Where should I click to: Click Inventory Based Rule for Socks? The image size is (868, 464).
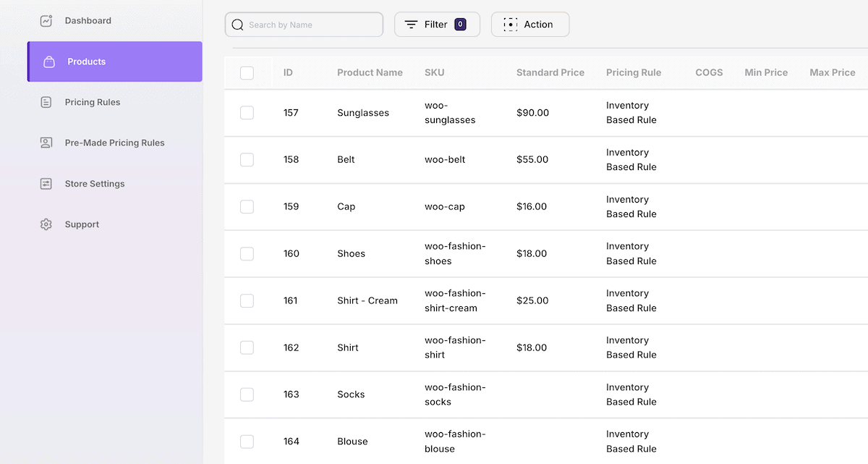tap(631, 395)
